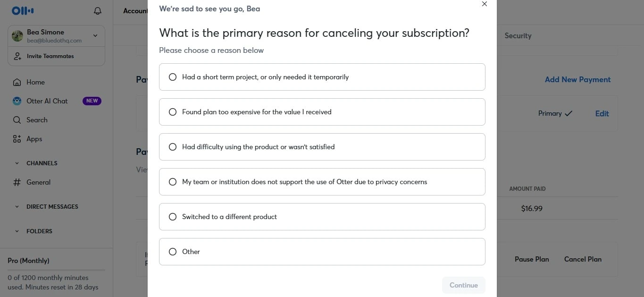Open the notifications bell

click(x=98, y=11)
